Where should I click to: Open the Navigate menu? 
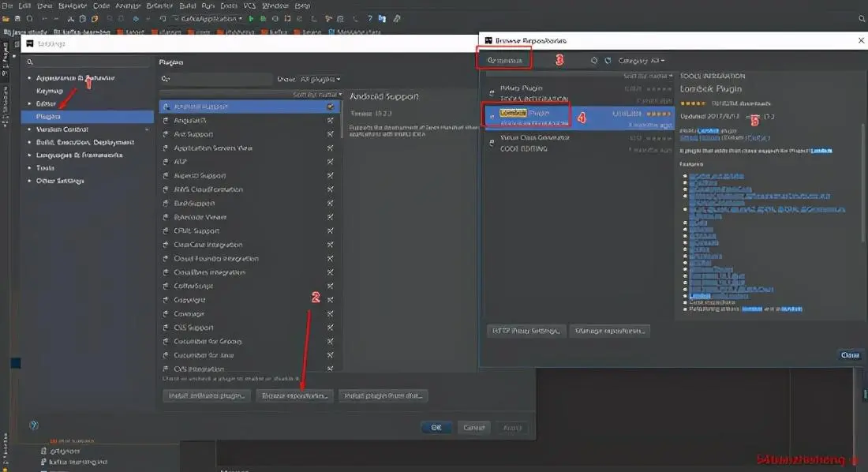(x=72, y=6)
